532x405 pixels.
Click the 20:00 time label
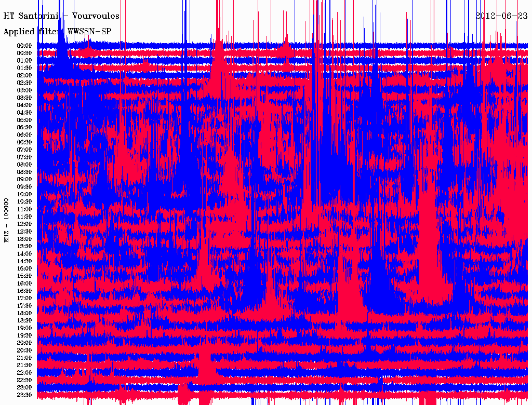[x=24, y=343]
